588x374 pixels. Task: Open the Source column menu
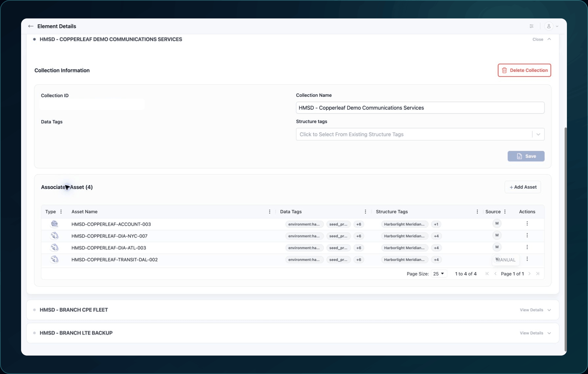[x=505, y=212]
